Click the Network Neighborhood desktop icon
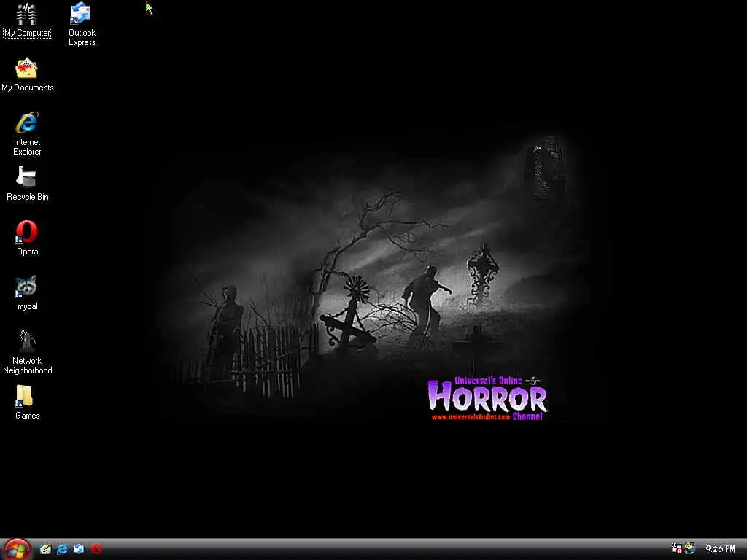The height and width of the screenshot is (560, 747). [x=27, y=341]
